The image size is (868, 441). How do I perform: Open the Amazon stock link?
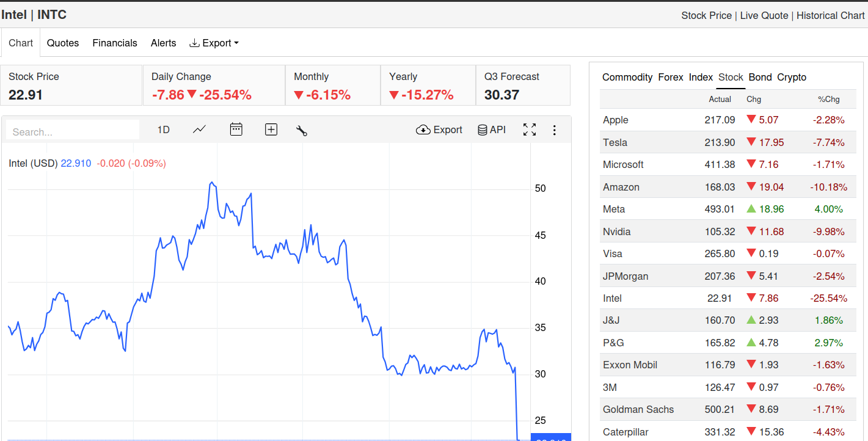coord(621,187)
